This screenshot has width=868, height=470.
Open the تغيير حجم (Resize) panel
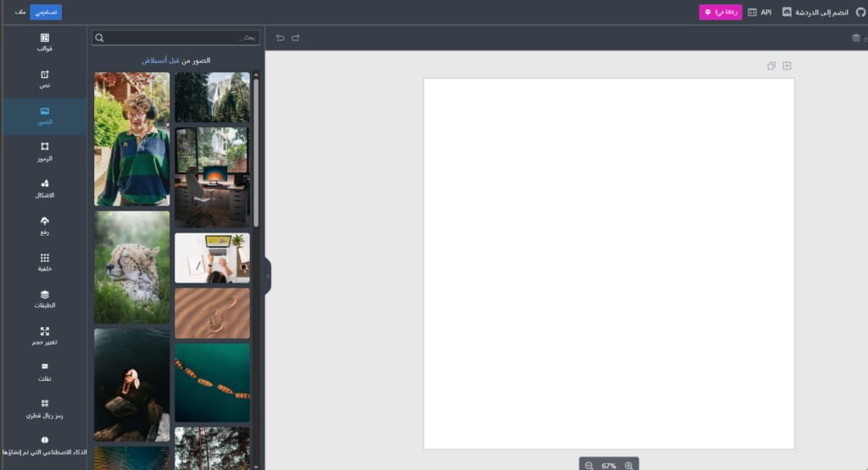(x=44, y=335)
